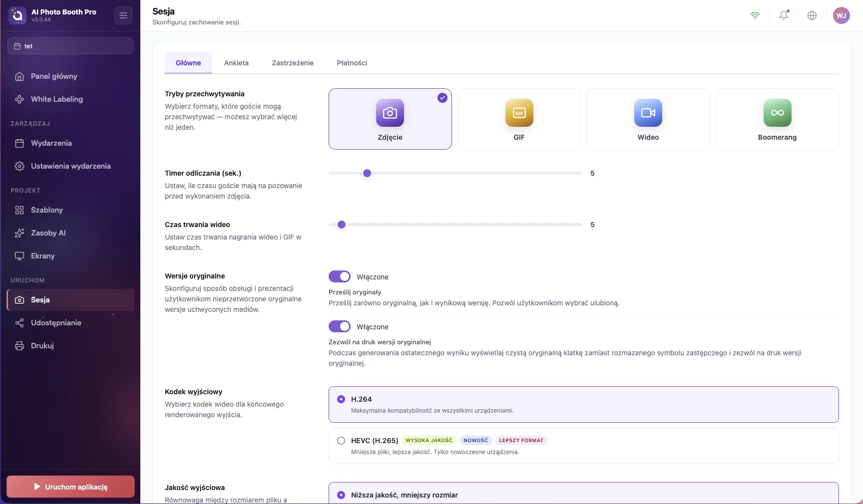Select the H.264 codec option

[583, 404]
